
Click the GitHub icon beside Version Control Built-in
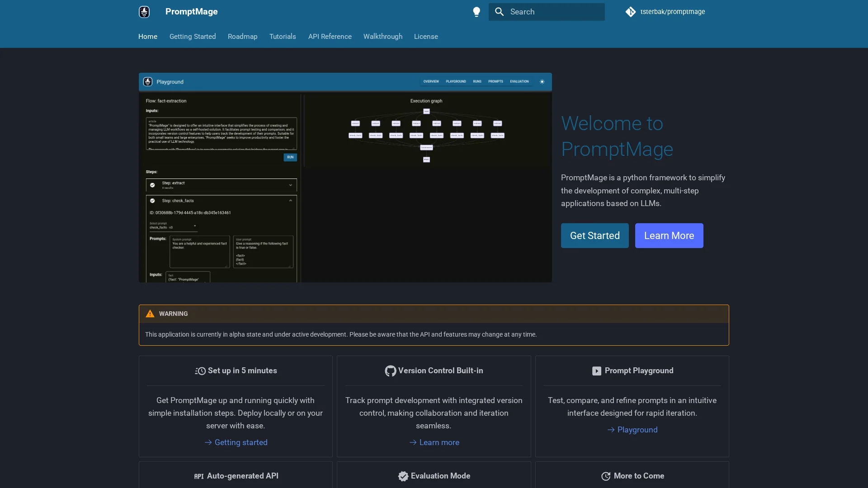[391, 371]
